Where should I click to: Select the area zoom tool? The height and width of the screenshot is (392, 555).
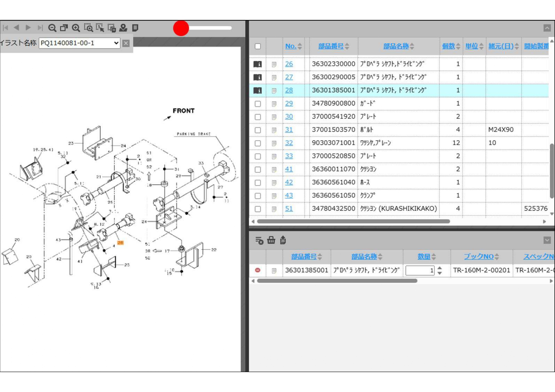click(88, 28)
